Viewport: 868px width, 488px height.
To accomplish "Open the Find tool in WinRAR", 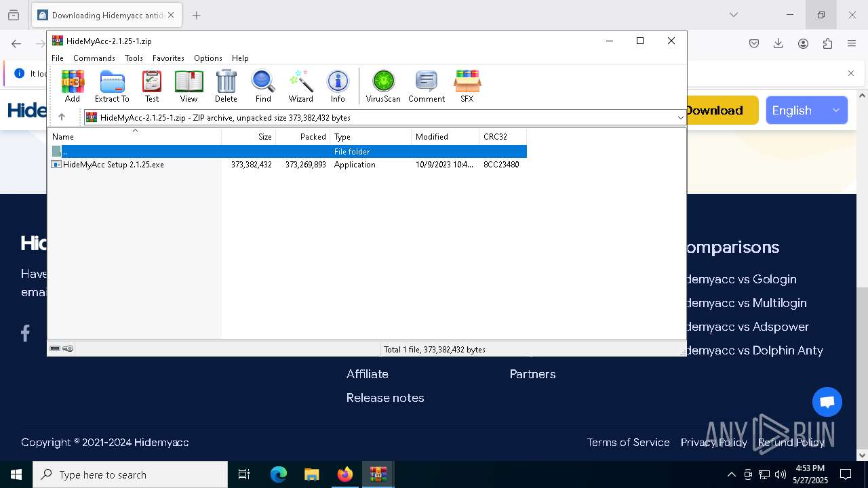I will point(263,86).
